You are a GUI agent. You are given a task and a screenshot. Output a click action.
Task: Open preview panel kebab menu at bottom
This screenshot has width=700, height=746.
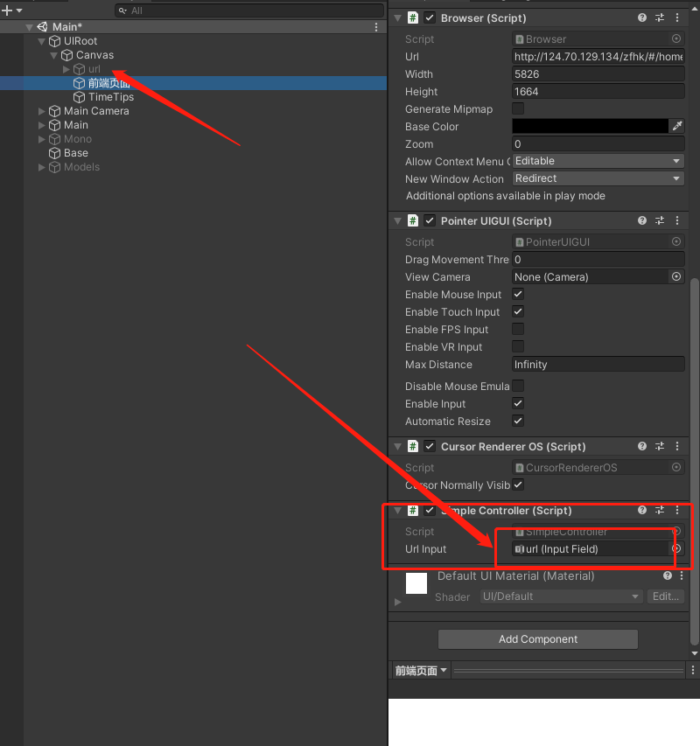692,671
